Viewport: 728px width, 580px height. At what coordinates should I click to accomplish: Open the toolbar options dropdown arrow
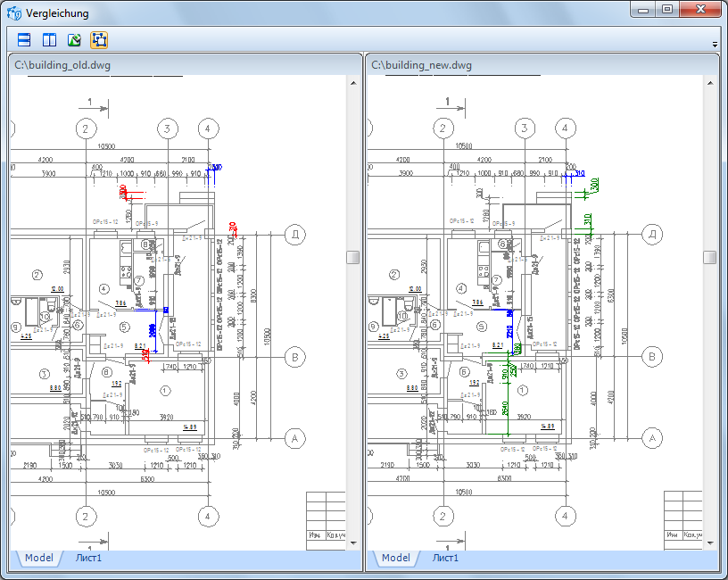point(715,44)
